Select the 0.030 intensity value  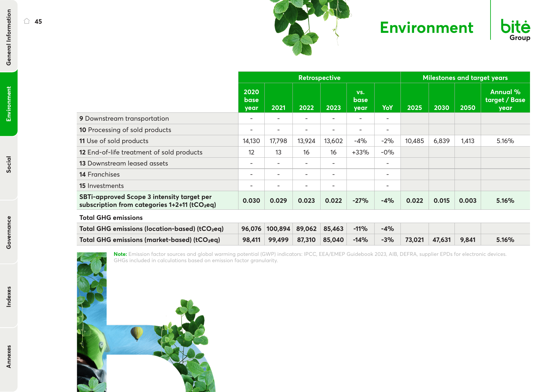(x=251, y=201)
